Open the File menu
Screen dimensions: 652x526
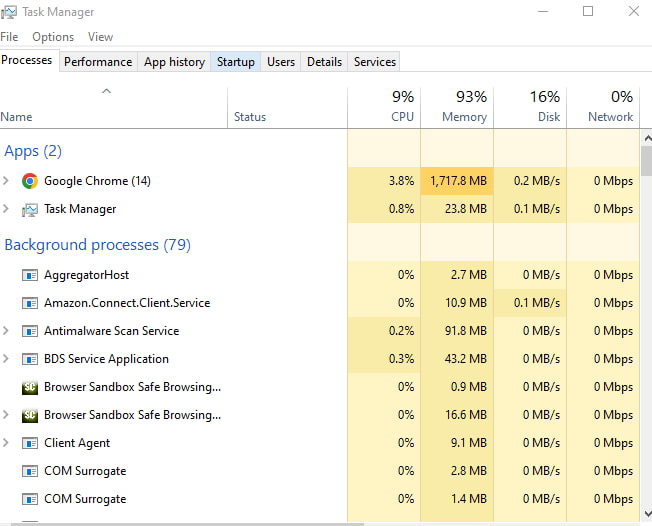pos(9,37)
